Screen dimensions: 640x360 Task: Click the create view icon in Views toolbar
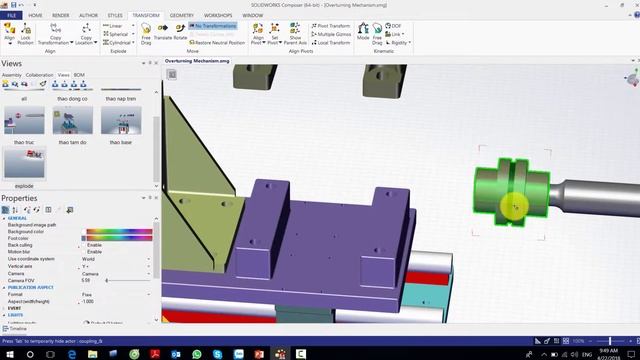click(x=6, y=84)
